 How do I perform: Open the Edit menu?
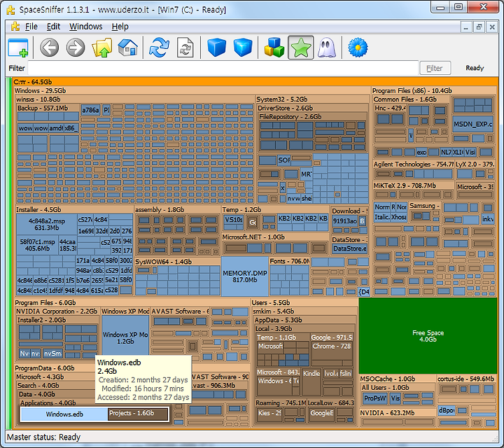click(x=53, y=27)
